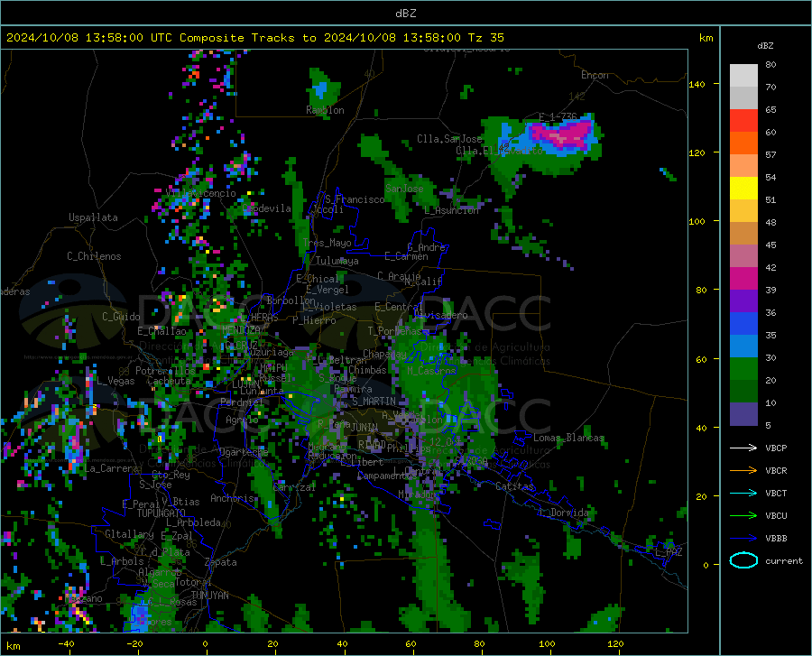Click the cyan VBCT arrow legend icon

coord(743,493)
